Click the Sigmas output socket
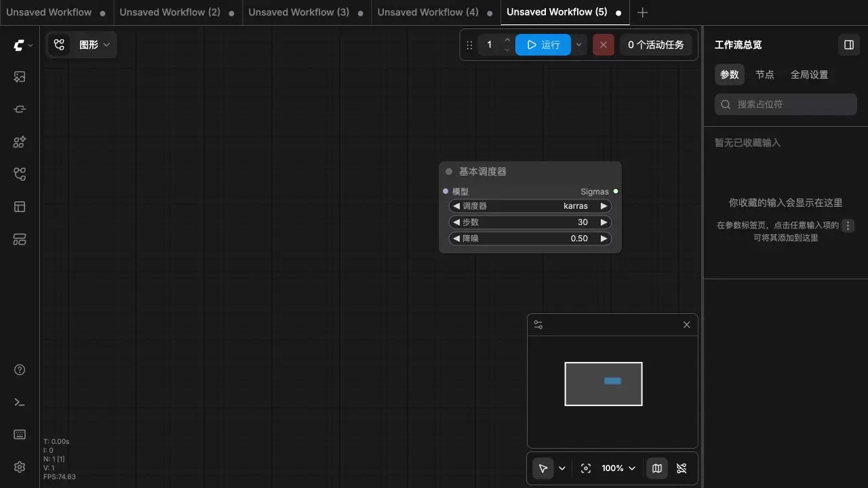The height and width of the screenshot is (488, 868). (x=616, y=192)
